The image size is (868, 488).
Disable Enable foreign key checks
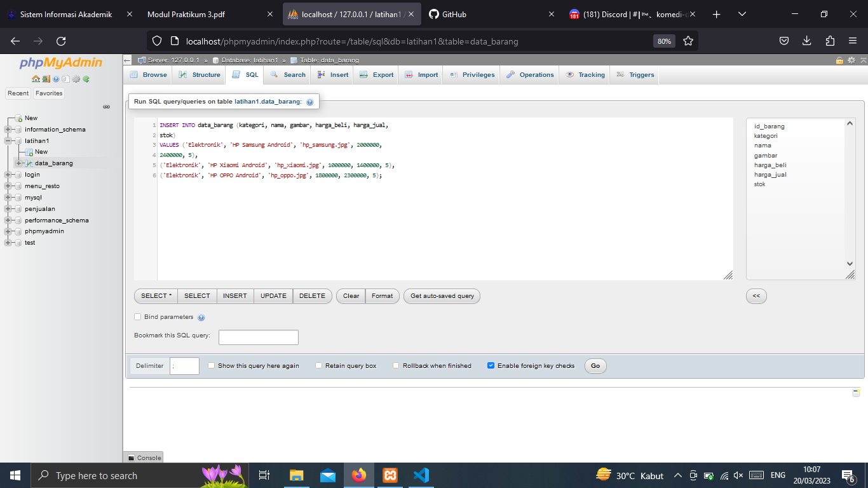[x=491, y=365]
